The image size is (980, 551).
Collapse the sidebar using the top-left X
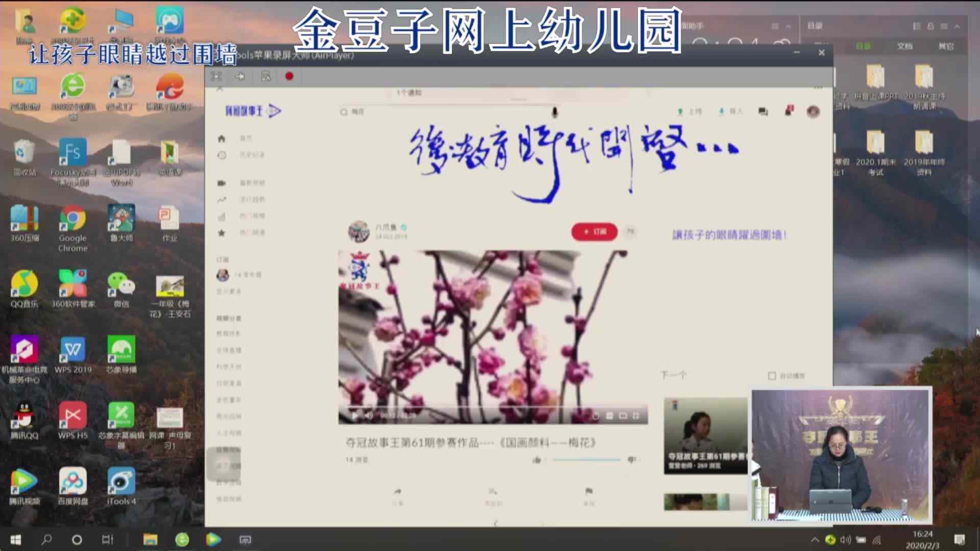pos(220,87)
